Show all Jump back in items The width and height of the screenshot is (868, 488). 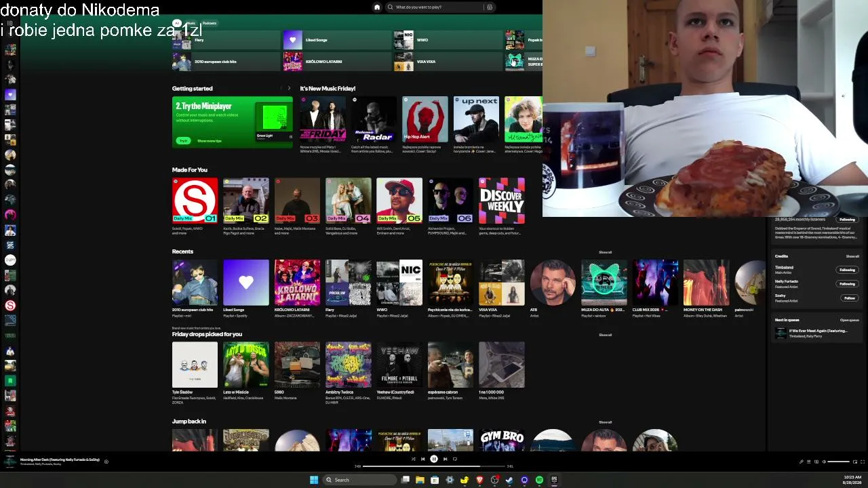[x=605, y=422]
